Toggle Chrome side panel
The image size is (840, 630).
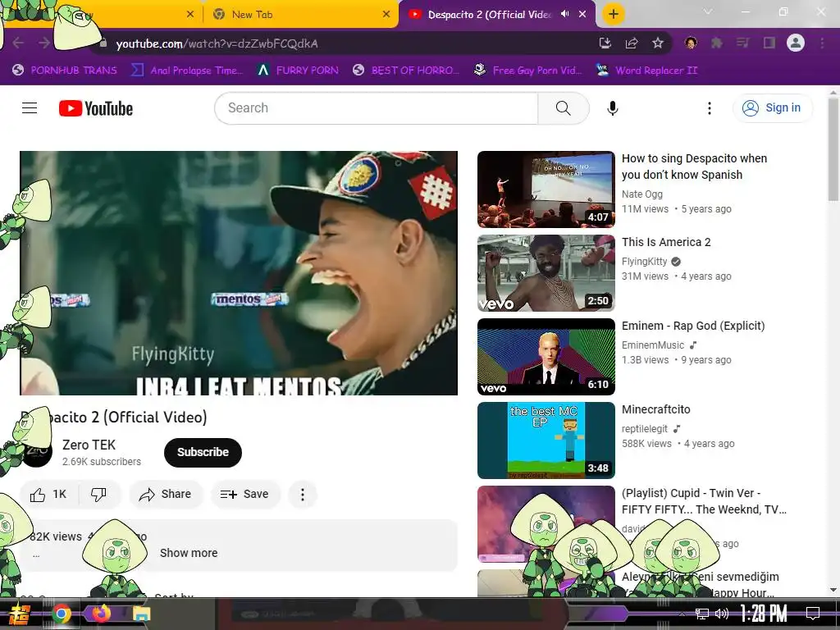pyautogui.click(x=769, y=43)
